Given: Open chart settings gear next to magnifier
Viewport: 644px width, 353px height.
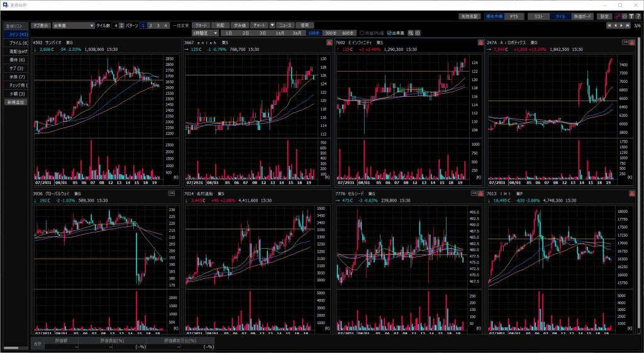Looking at the screenshot, I should point(418,33).
